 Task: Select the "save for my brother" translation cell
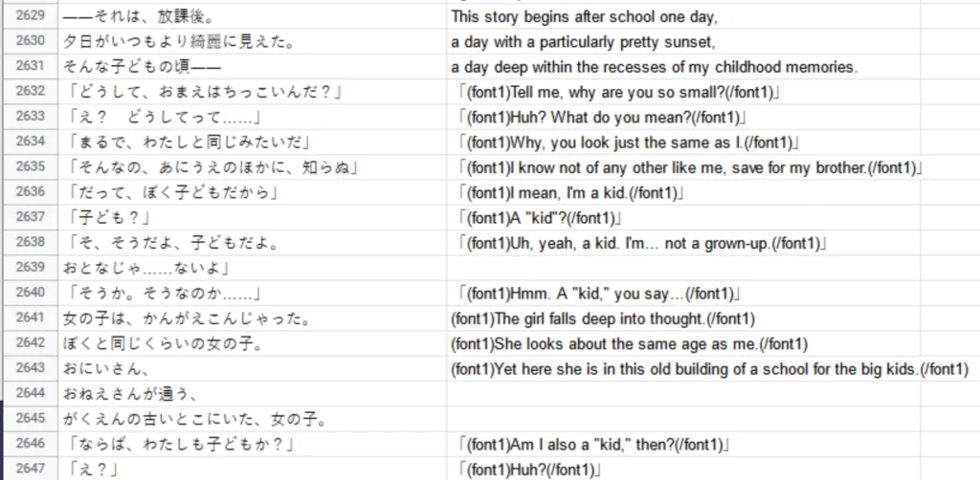click(689, 168)
